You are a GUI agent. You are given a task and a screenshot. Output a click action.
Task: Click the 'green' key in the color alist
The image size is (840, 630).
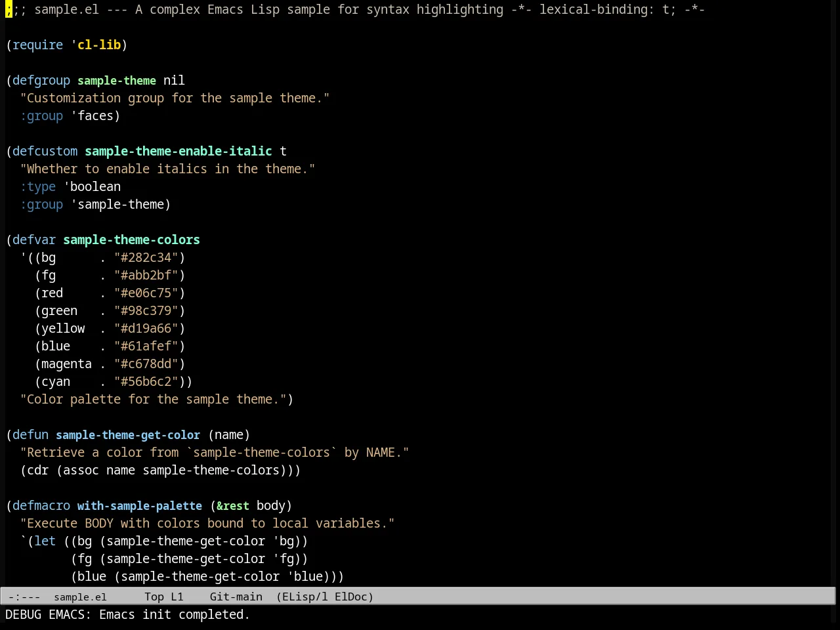coord(59,310)
